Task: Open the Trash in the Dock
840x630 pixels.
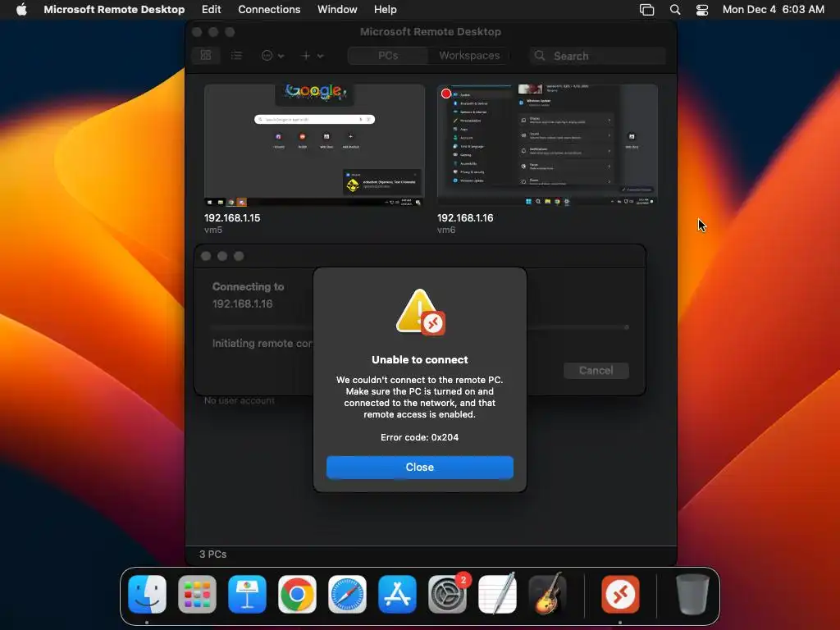Action: pyautogui.click(x=692, y=594)
